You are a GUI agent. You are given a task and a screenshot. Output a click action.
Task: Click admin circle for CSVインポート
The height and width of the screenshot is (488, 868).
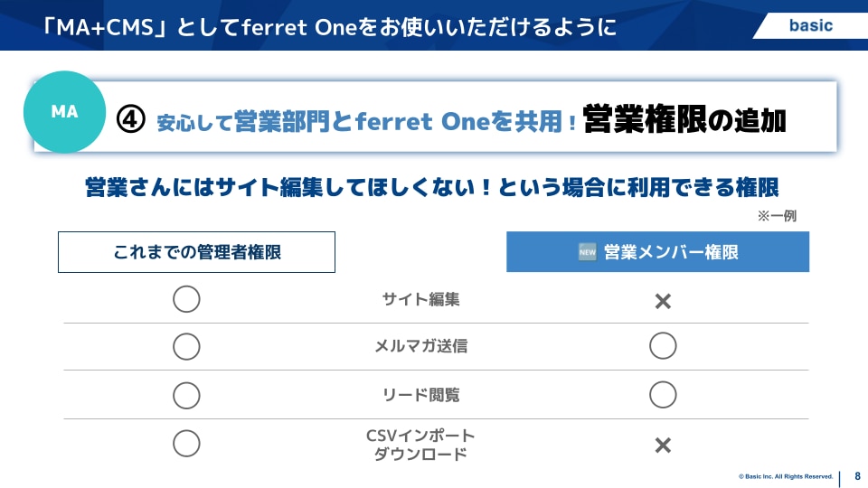click(186, 443)
